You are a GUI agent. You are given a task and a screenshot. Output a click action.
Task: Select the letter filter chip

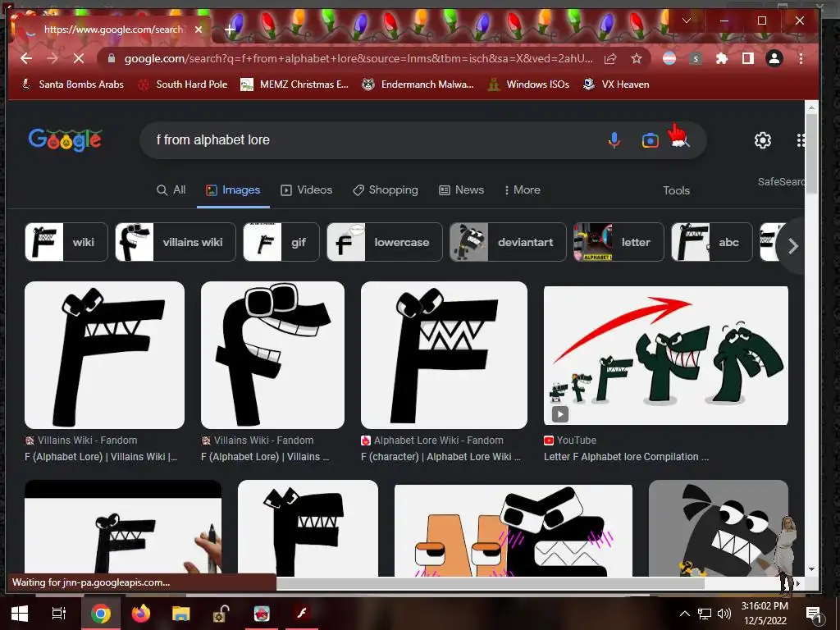pos(619,242)
